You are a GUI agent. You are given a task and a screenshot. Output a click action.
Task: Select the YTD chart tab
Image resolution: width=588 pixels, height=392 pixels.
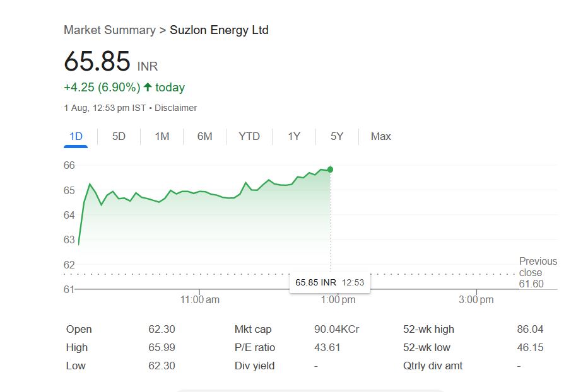click(249, 137)
